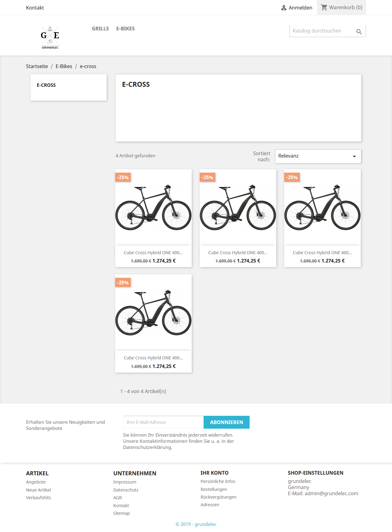Click third product title Cube Cross Hybrid ONE 400
The width and height of the screenshot is (392, 532).
pos(322,253)
